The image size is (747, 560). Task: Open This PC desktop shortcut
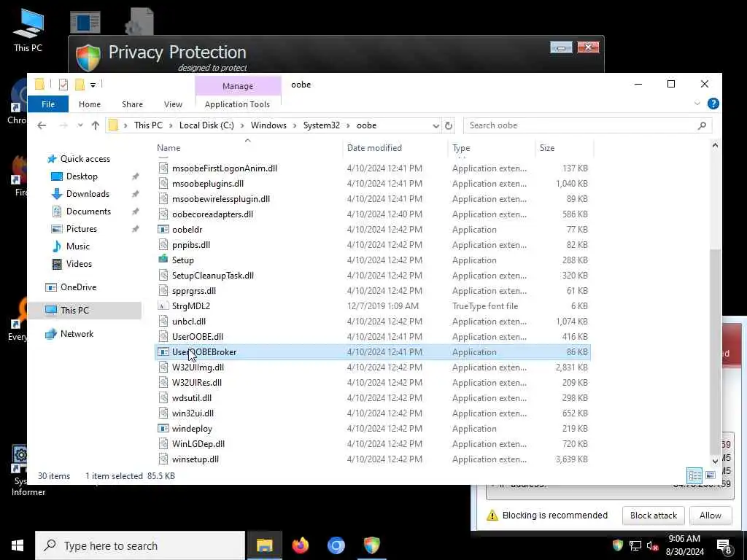pos(28,29)
